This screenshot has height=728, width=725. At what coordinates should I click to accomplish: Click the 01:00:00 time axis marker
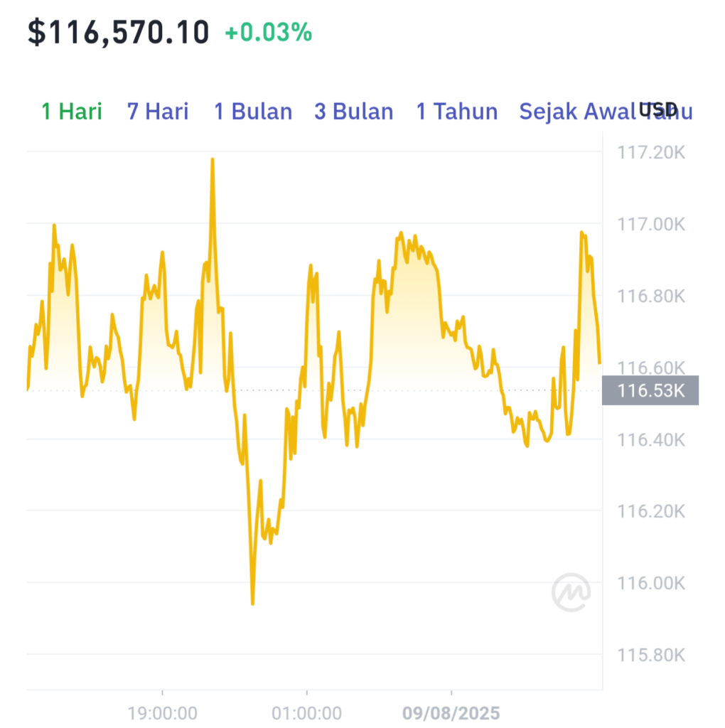(307, 712)
